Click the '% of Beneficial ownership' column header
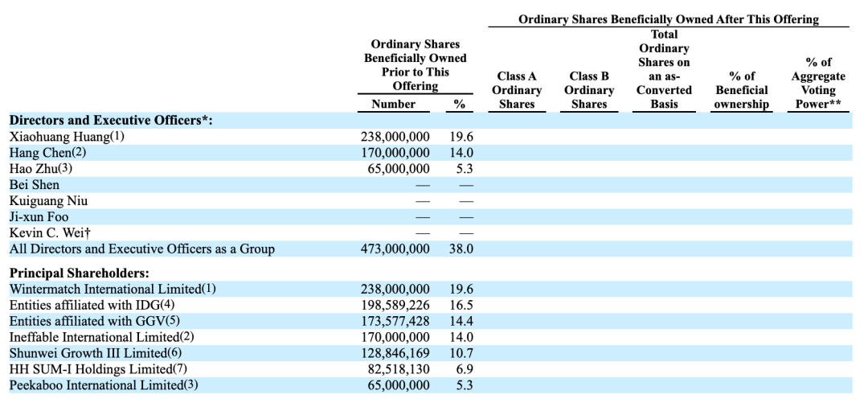 click(743, 90)
